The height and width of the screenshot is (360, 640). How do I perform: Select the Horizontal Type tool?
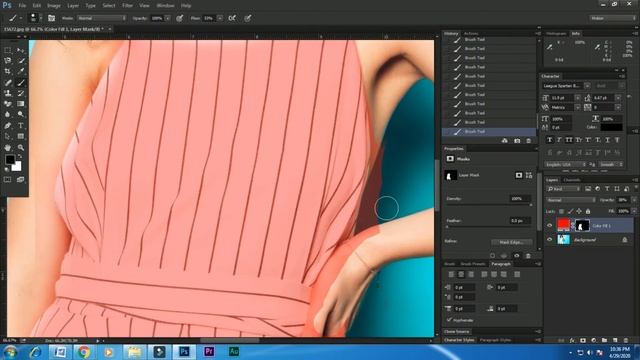21,125
